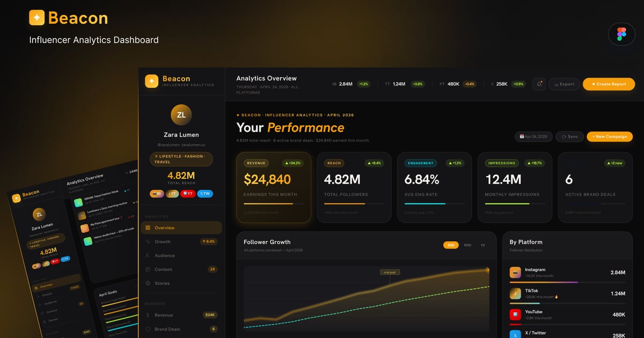
Task: Click the Velour studio haul thumbnail
Action: point(87,241)
